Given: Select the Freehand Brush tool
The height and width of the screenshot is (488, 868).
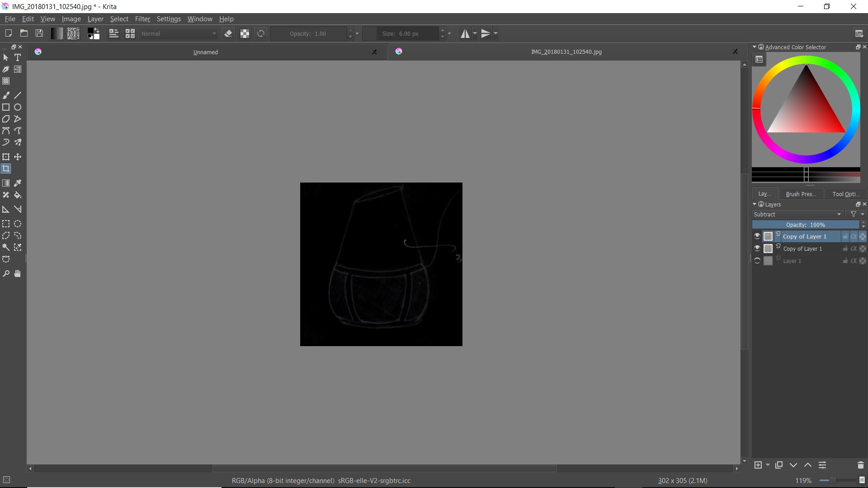Looking at the screenshot, I should pos(6,95).
